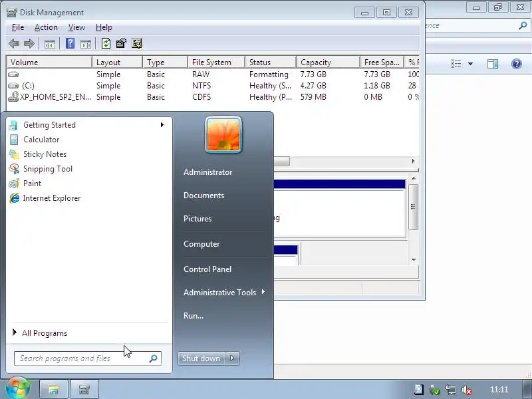Toggle Show/Hide Action Pane toolbar icon
The image size is (532, 399).
(x=86, y=44)
